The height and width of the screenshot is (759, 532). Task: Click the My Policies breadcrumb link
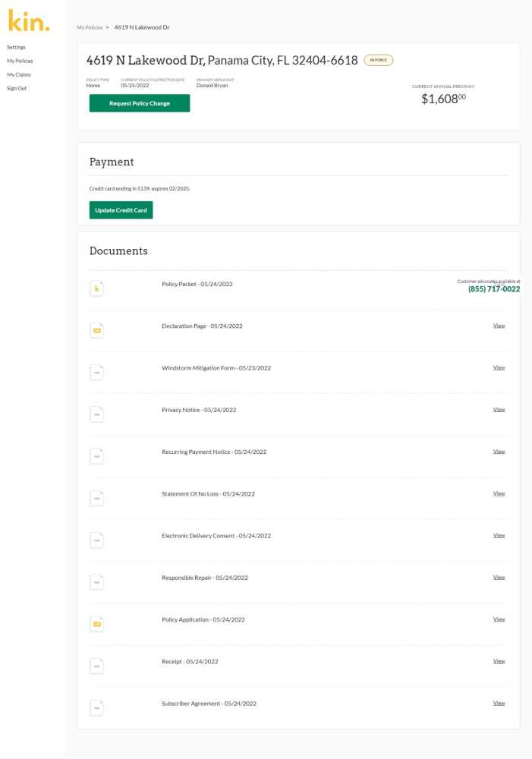click(90, 27)
